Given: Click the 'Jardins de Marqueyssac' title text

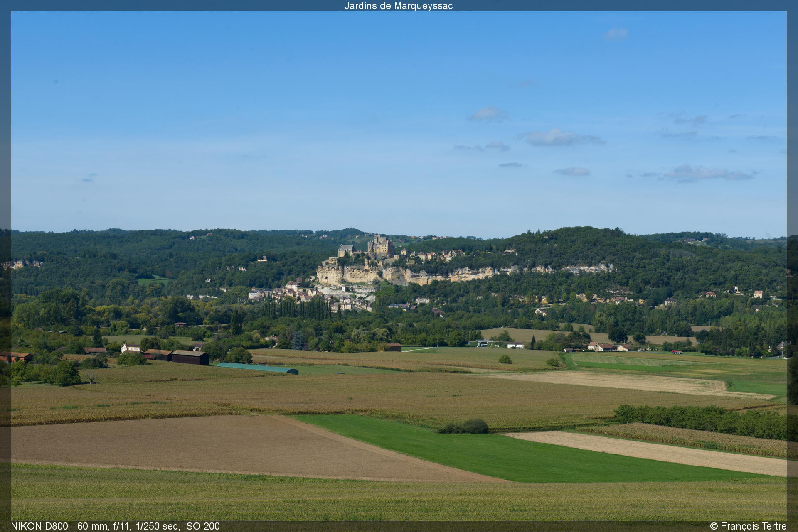Looking at the screenshot, I should click(399, 6).
